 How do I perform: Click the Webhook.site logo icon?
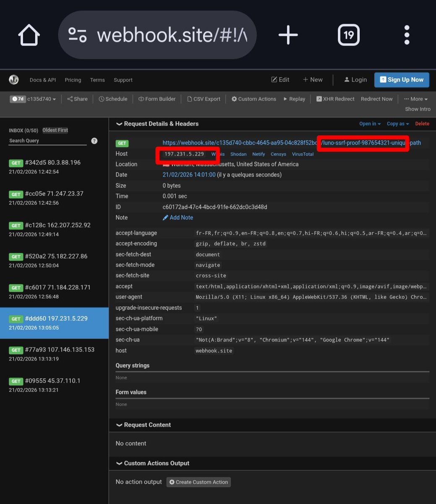point(14,80)
